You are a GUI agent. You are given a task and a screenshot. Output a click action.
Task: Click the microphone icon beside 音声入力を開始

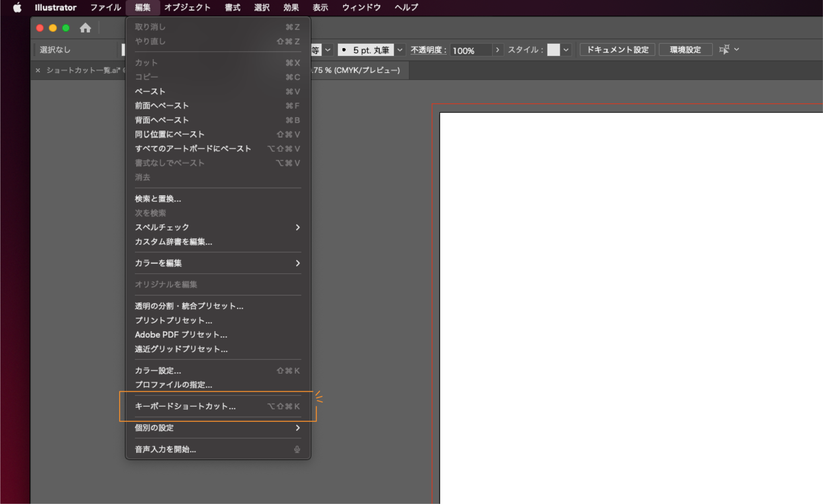297,450
